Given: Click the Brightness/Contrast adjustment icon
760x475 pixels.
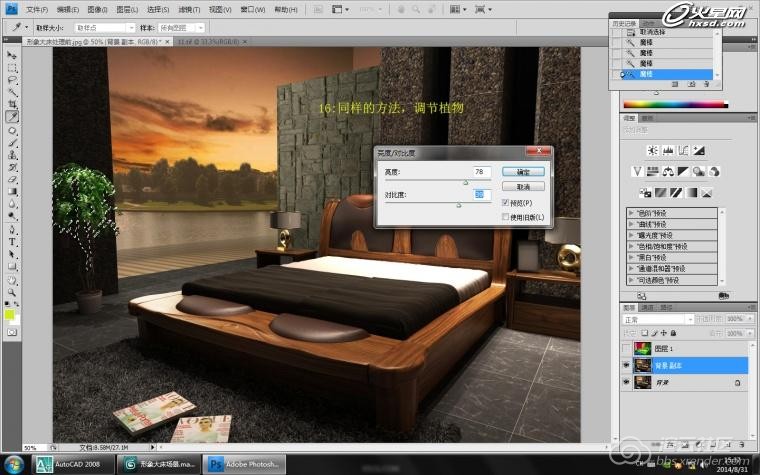Looking at the screenshot, I should pos(651,150).
